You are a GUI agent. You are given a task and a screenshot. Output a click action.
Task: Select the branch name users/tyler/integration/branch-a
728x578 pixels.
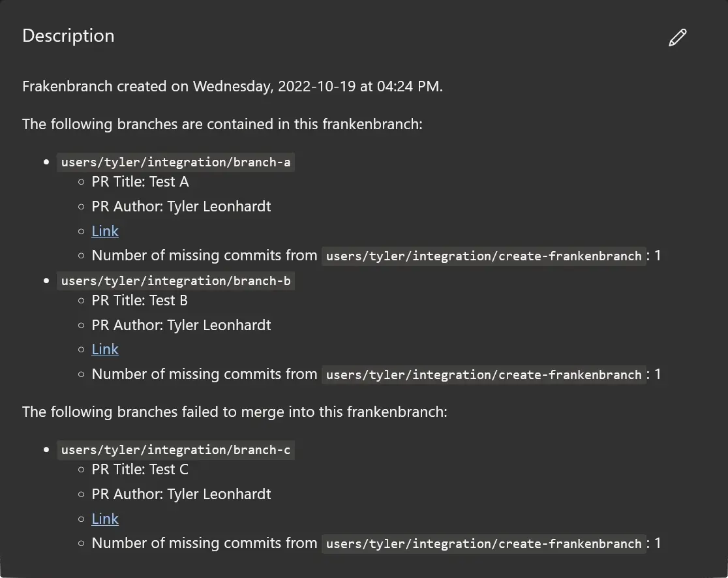click(x=175, y=162)
